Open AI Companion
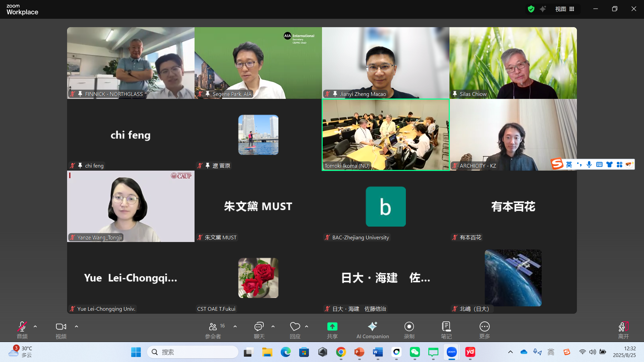644x362 pixels. [x=372, y=330]
